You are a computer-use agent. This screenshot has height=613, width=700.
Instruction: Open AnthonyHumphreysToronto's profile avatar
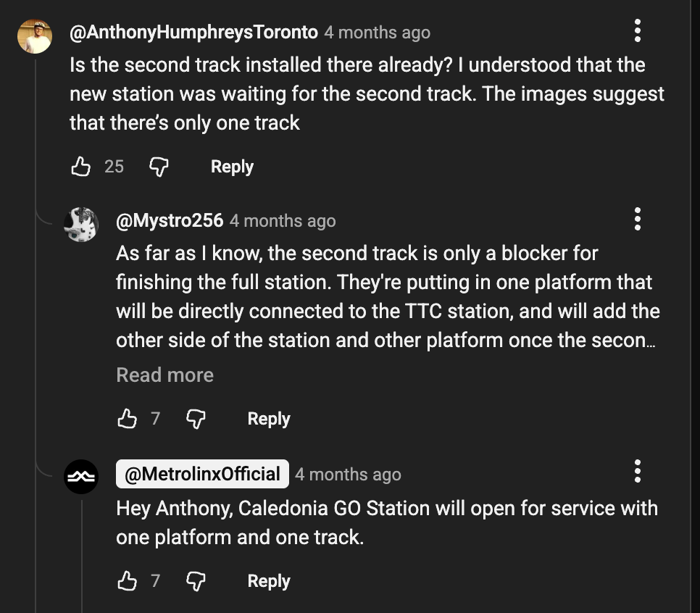coord(35,36)
